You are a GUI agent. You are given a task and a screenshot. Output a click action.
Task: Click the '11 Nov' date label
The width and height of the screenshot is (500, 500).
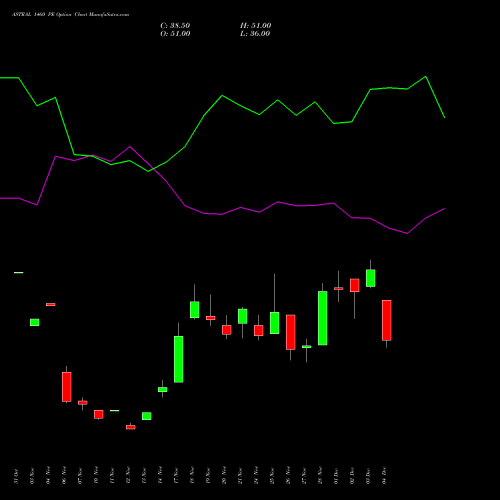(x=112, y=476)
